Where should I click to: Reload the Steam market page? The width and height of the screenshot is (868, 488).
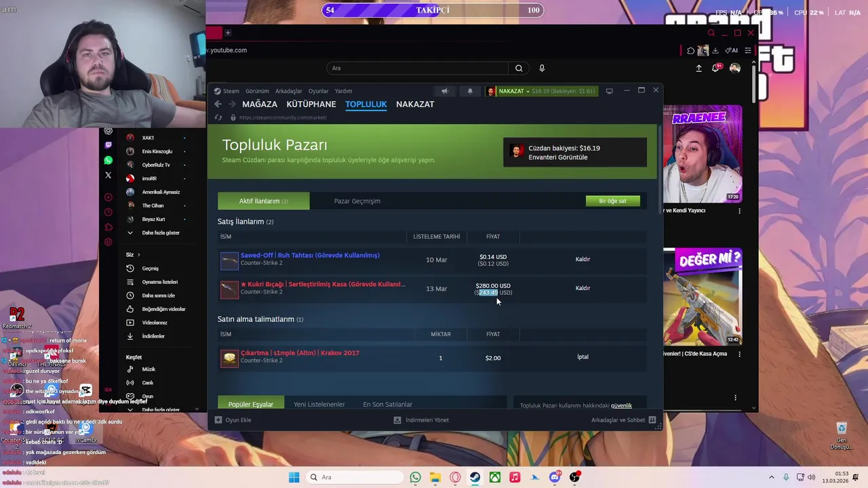point(218,117)
